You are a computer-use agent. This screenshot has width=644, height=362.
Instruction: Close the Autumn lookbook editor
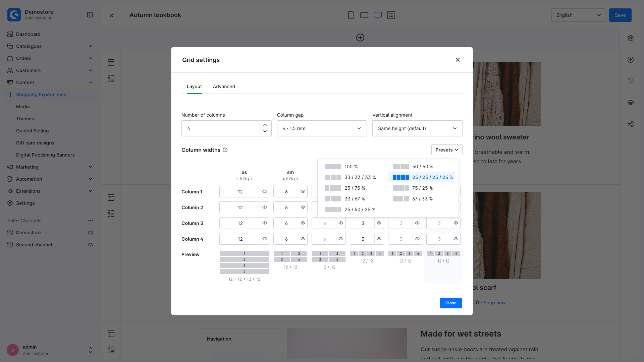point(112,15)
